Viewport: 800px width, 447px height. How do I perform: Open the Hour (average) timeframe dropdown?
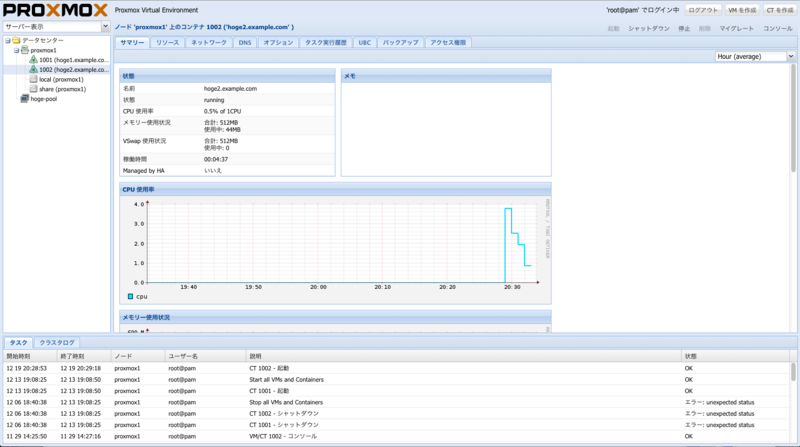click(x=790, y=57)
